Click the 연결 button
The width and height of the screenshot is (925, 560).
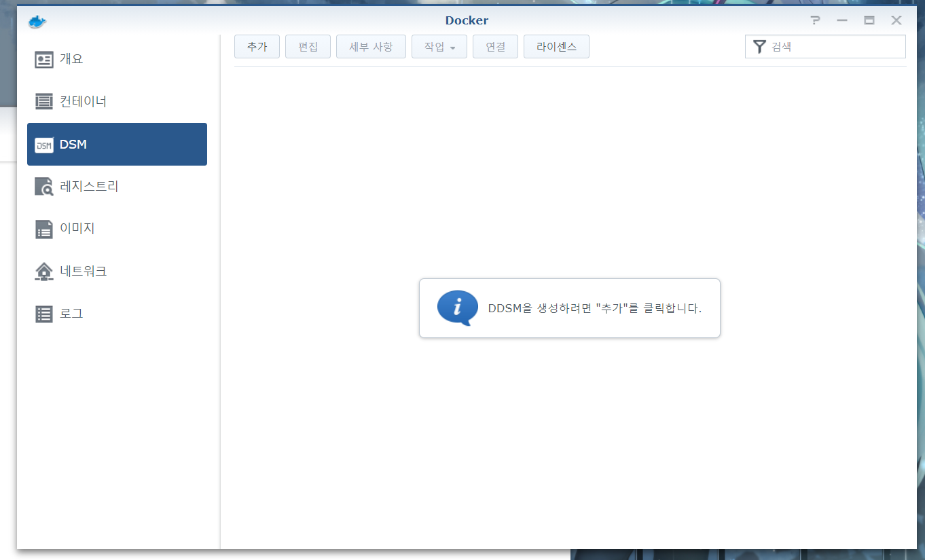(495, 47)
